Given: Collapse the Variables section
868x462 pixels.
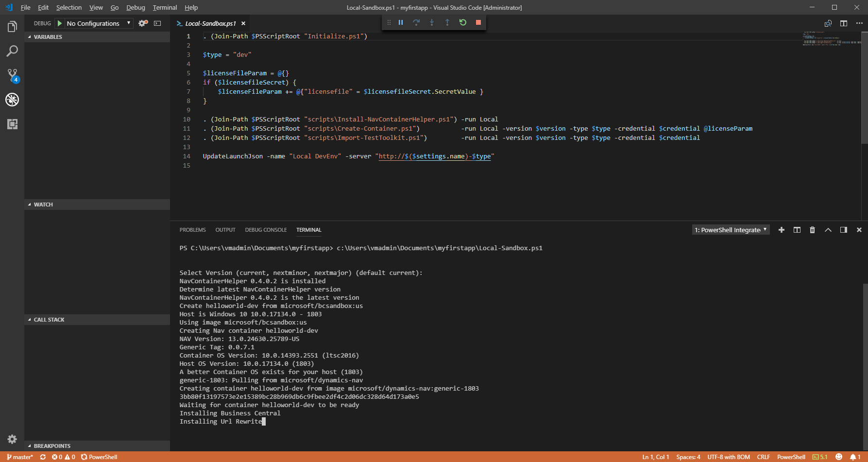Looking at the screenshot, I should click(x=48, y=37).
